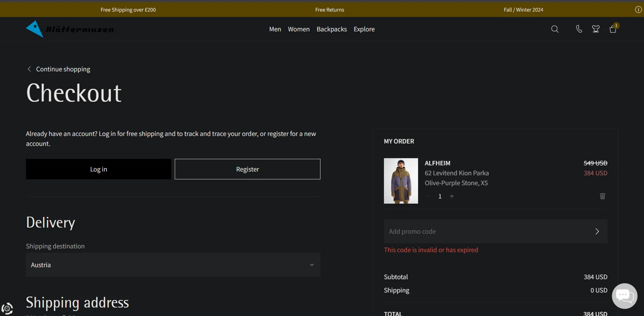Open the Alfheim parka thumbnail
Screen dimensions: 644x316
401,181
